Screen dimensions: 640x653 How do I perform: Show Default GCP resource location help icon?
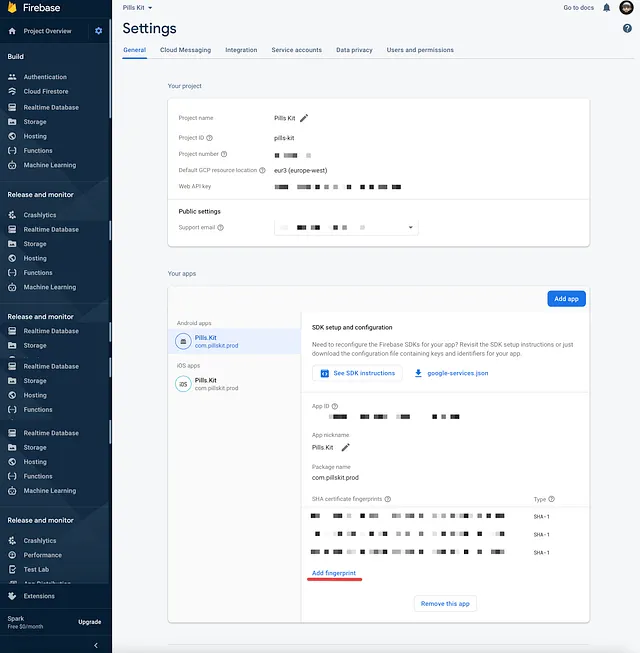[262, 170]
